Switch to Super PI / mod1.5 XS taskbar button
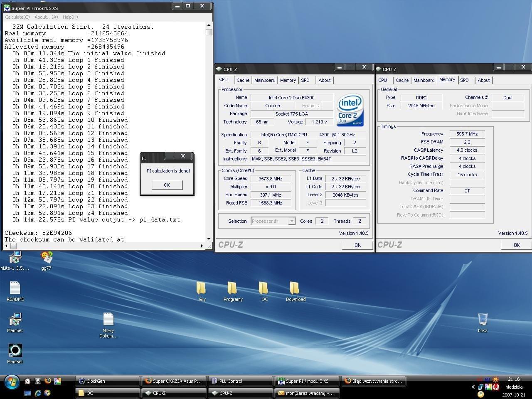532x399 pixels. 307,381
